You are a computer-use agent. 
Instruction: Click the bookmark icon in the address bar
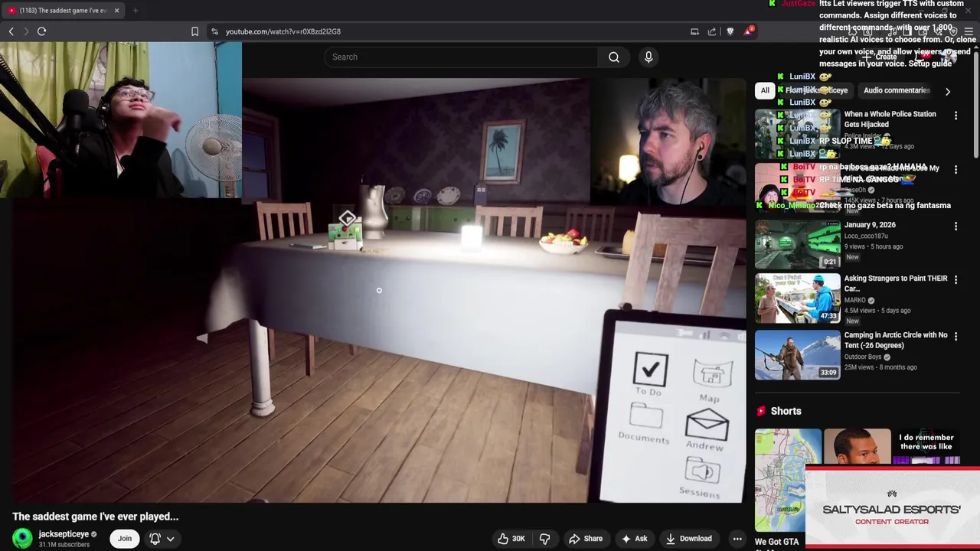[194, 31]
